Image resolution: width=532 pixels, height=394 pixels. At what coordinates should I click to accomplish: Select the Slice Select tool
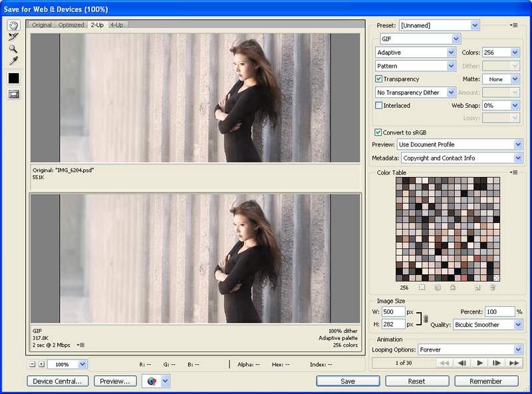tap(13, 37)
